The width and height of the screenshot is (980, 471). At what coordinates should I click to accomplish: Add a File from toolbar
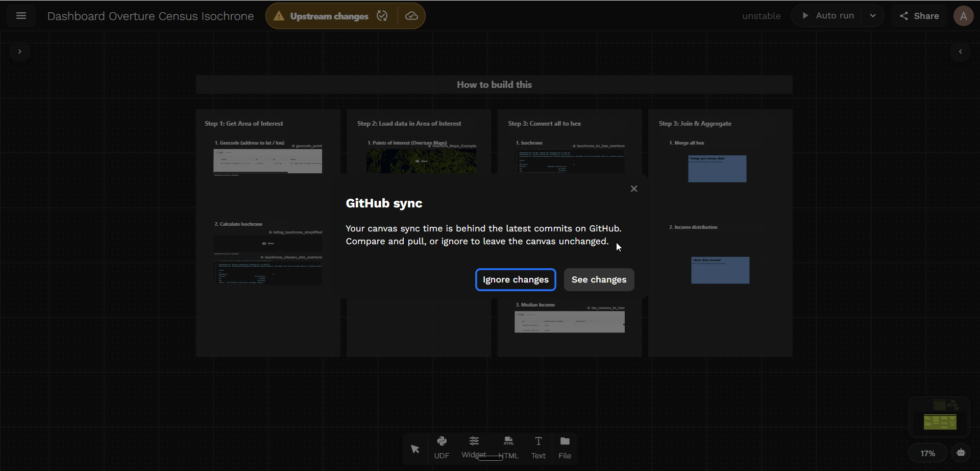565,448
